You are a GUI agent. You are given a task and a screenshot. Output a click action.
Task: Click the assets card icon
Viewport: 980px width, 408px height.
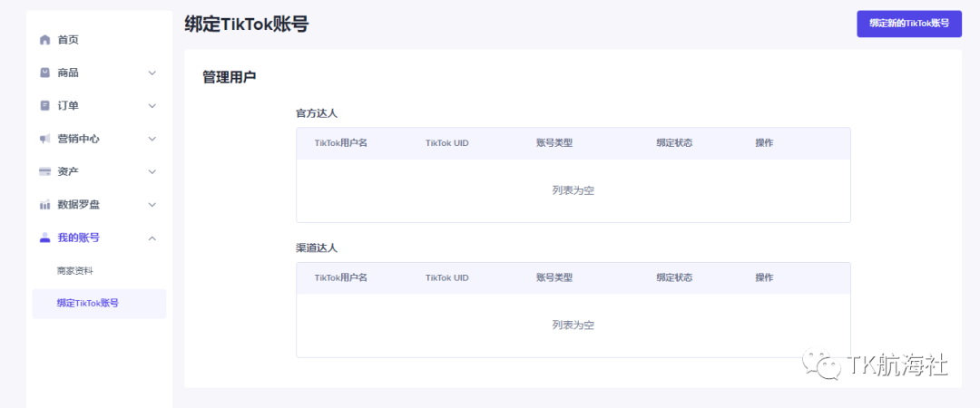(44, 171)
